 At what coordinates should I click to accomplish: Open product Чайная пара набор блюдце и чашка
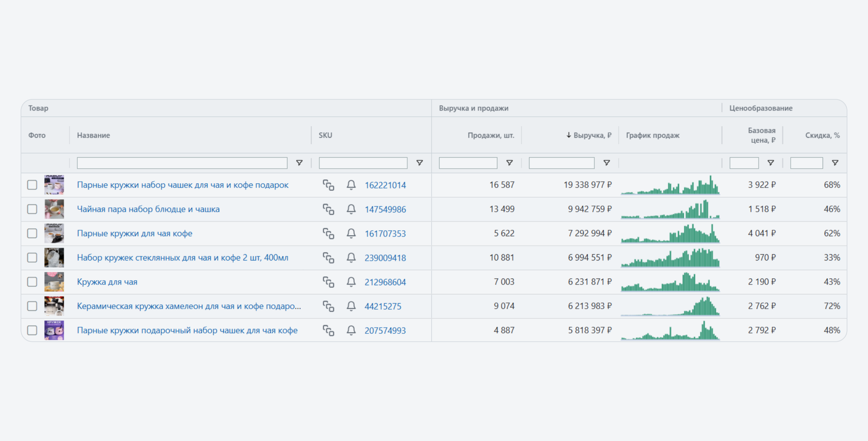[148, 209]
